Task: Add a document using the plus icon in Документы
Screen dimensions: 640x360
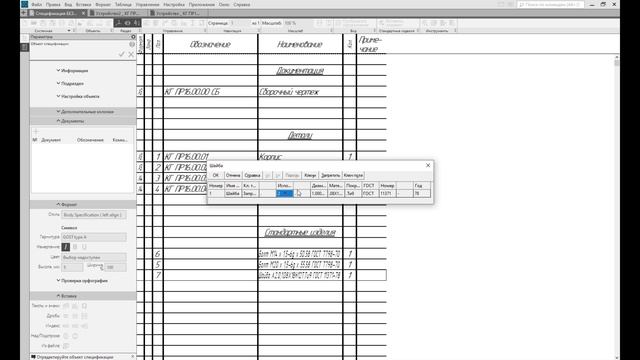Action: click(36, 131)
